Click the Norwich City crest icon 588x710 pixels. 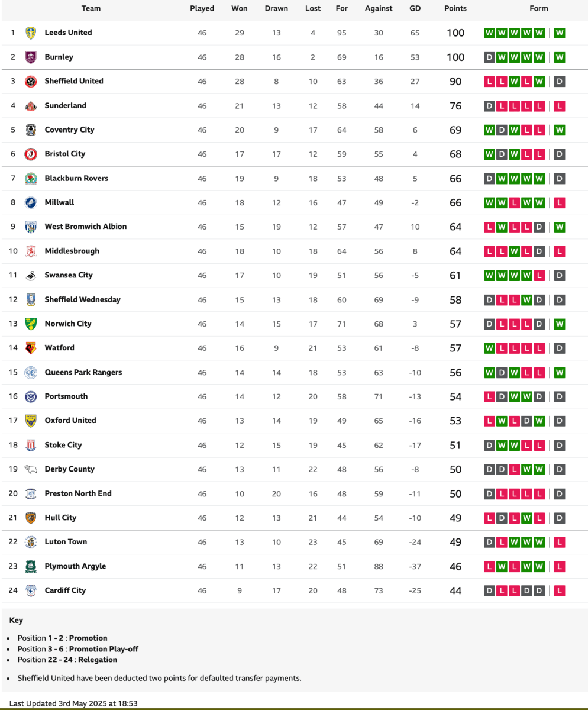tap(31, 324)
